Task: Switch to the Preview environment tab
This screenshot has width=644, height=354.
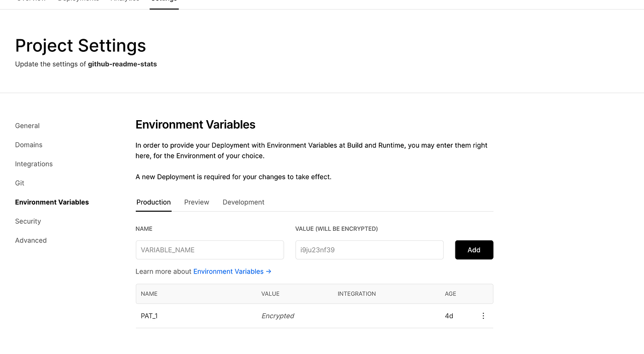Action: click(x=196, y=202)
